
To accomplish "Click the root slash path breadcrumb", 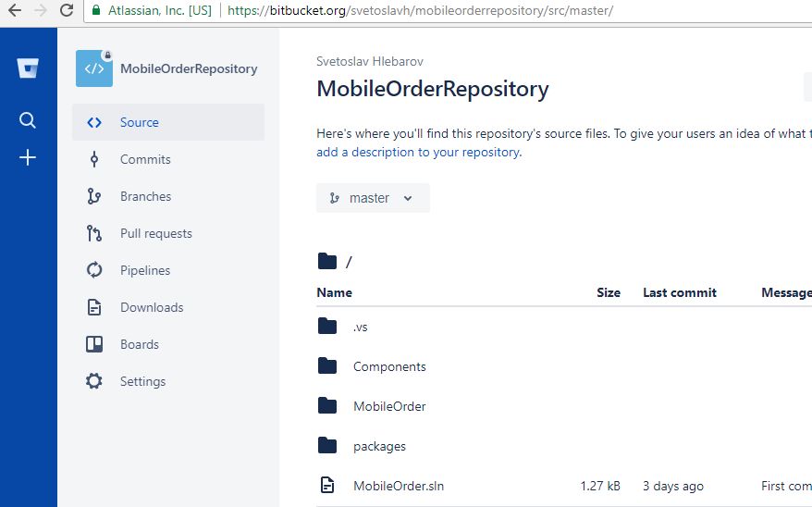I will tap(349, 262).
